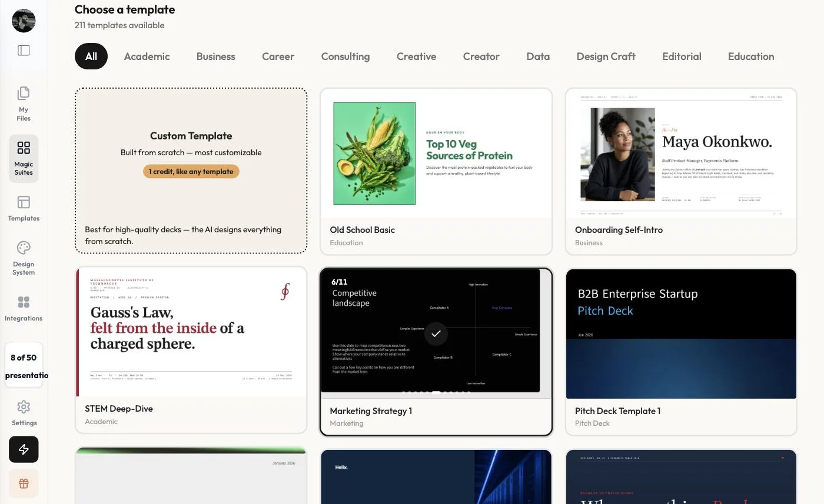The height and width of the screenshot is (504, 824).
Task: Select the Education category tab
Action: point(751,56)
